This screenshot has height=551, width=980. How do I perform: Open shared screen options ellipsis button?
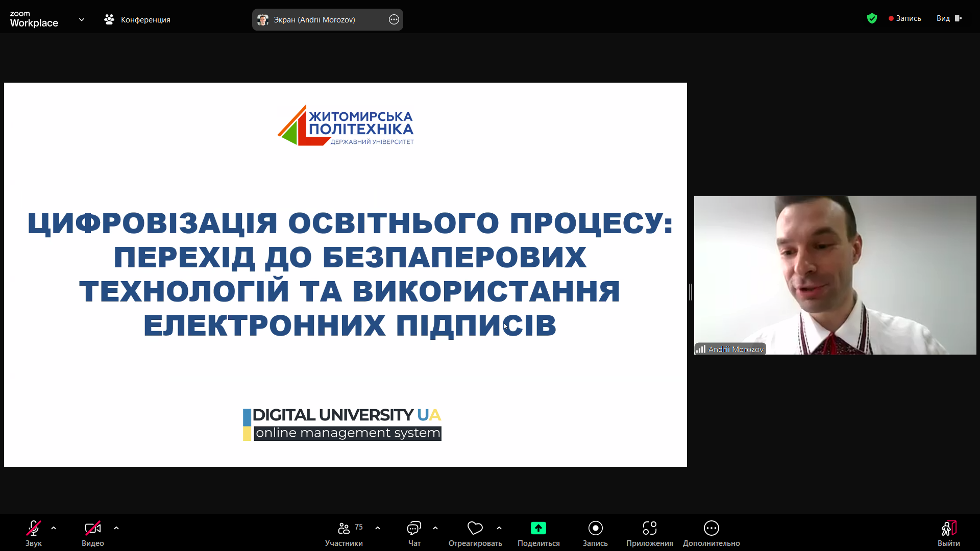click(394, 19)
